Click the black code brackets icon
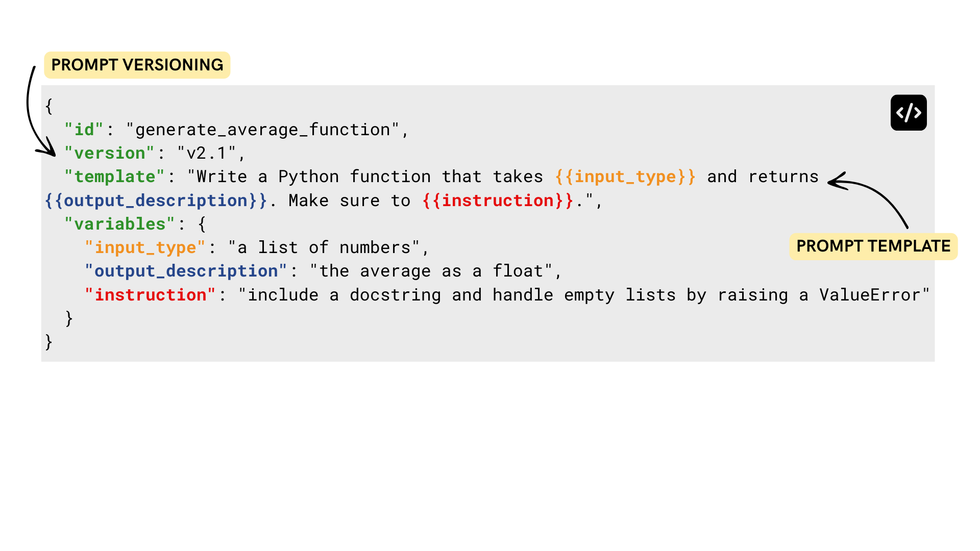Screen dimensions: 980x551 [x=909, y=113]
